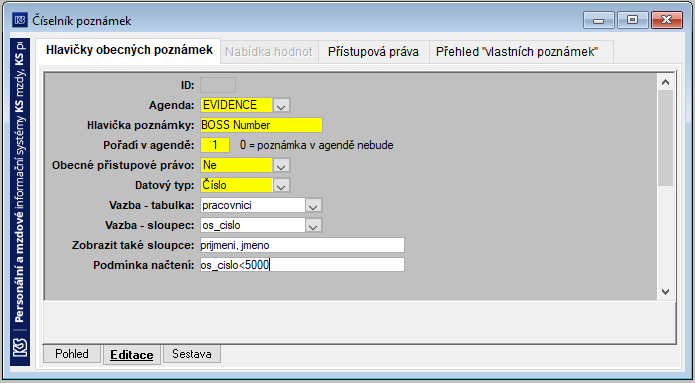Switch to the Pohled view tab
This screenshot has height=383, width=695.
(x=72, y=354)
